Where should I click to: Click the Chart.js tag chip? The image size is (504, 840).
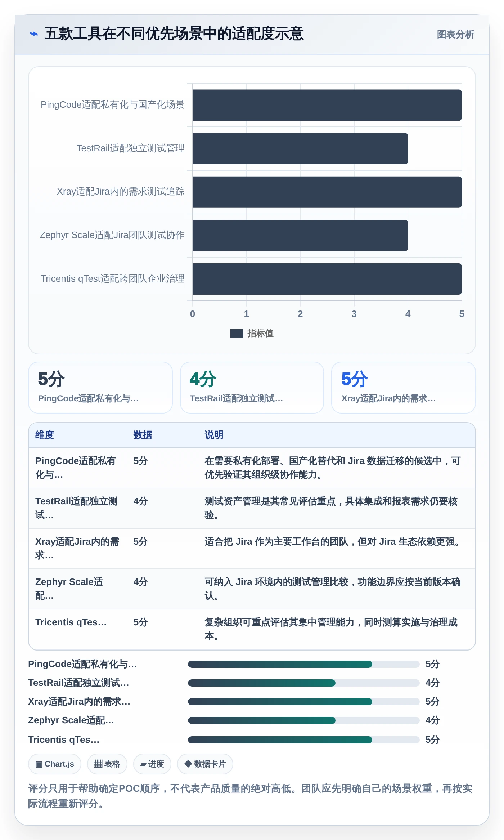coord(55,764)
